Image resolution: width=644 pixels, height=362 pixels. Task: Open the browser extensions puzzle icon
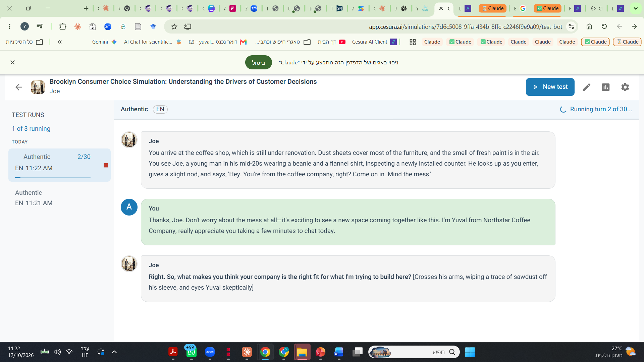[x=63, y=26]
